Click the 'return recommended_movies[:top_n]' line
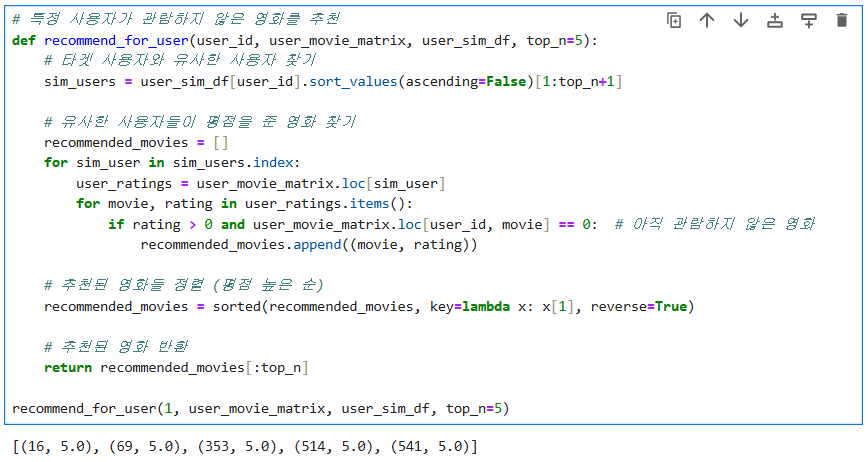Screen dimensions: 868x462 [176, 367]
